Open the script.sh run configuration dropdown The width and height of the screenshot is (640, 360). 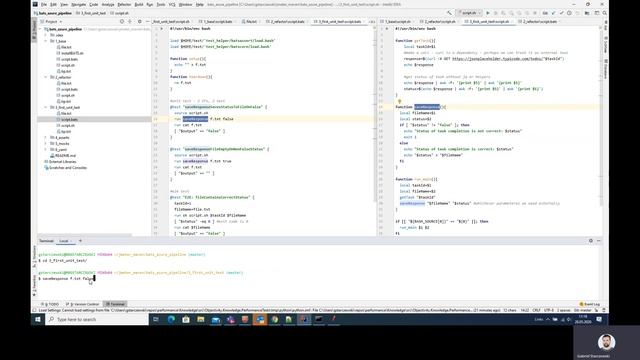coord(469,13)
